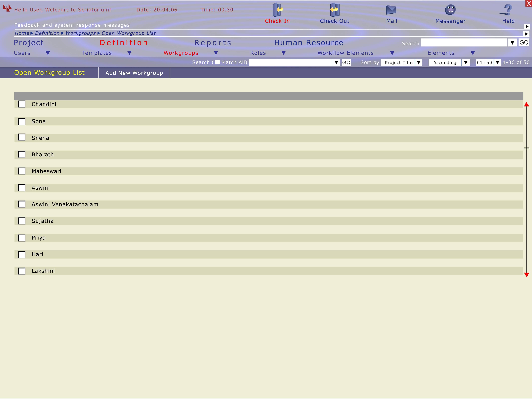Click the Check Out door icon
Screen dimensions: 532x399
tap(335, 10)
